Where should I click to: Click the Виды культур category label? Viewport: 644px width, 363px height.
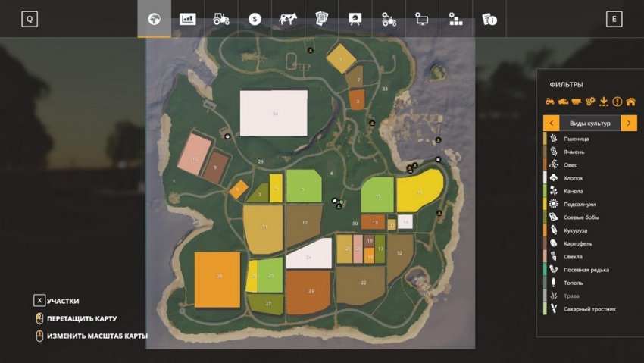tap(589, 124)
